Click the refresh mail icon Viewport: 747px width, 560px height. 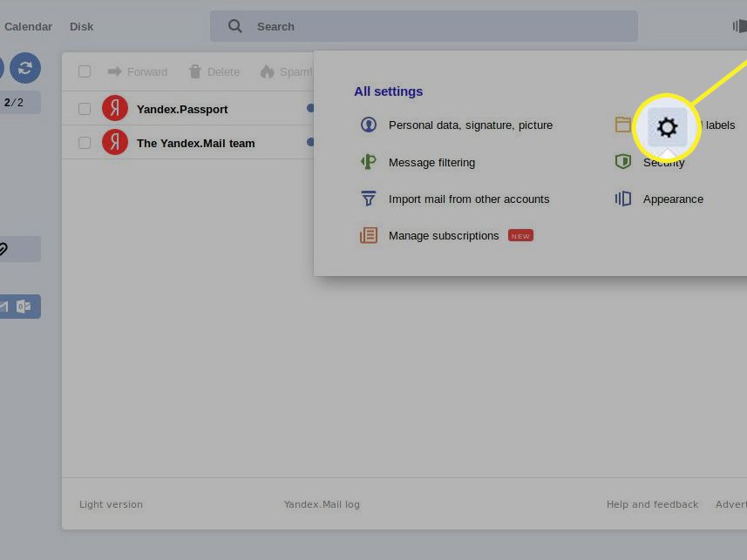(25, 68)
